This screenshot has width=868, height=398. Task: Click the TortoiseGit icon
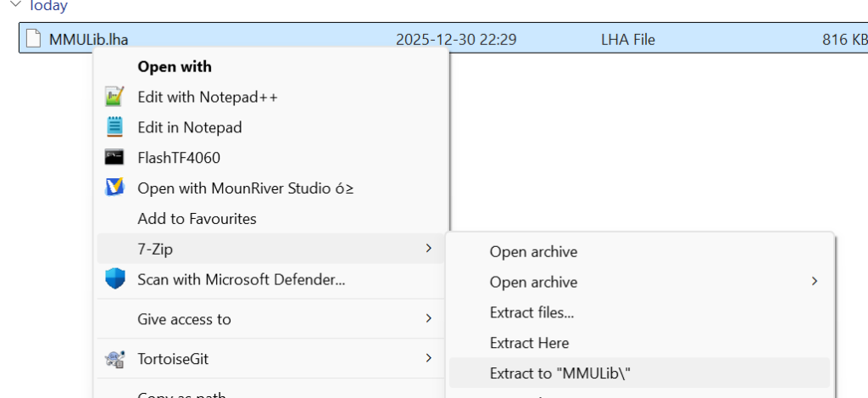(x=114, y=359)
